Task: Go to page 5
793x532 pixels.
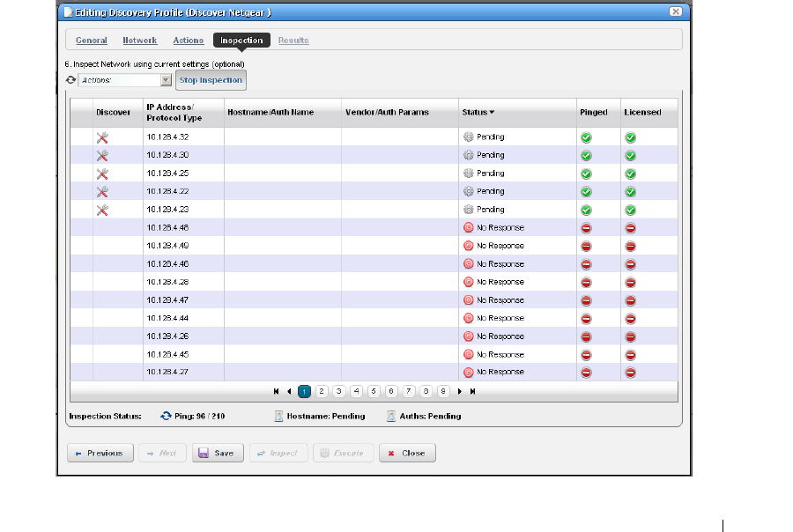Action: point(374,391)
